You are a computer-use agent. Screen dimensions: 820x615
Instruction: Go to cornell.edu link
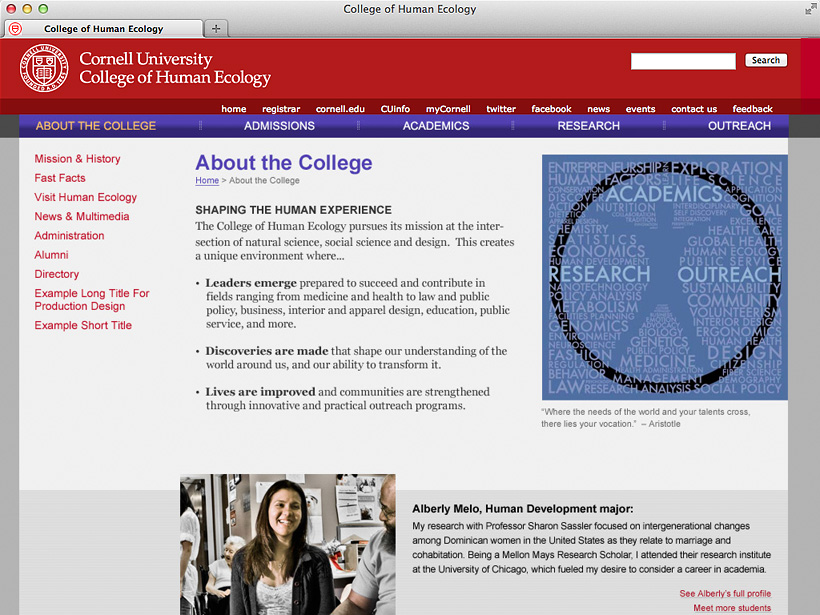pyautogui.click(x=340, y=109)
